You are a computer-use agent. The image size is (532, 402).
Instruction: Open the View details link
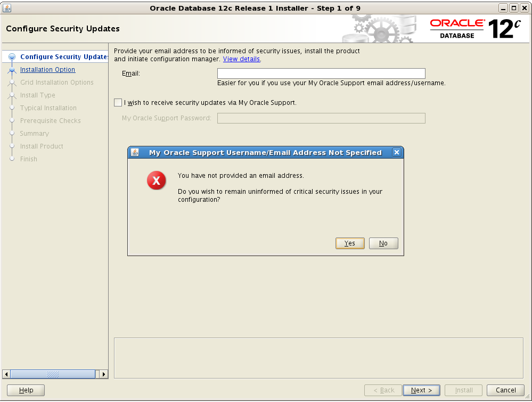(x=241, y=59)
